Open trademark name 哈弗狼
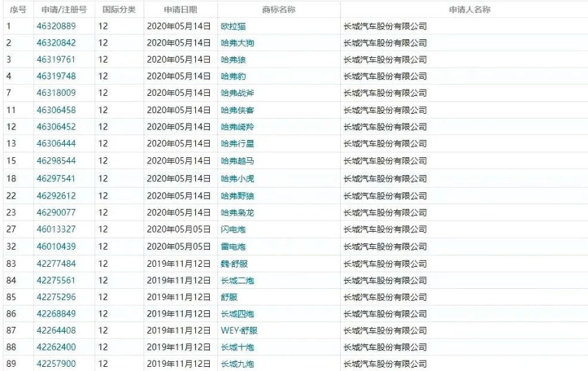 coord(233,59)
